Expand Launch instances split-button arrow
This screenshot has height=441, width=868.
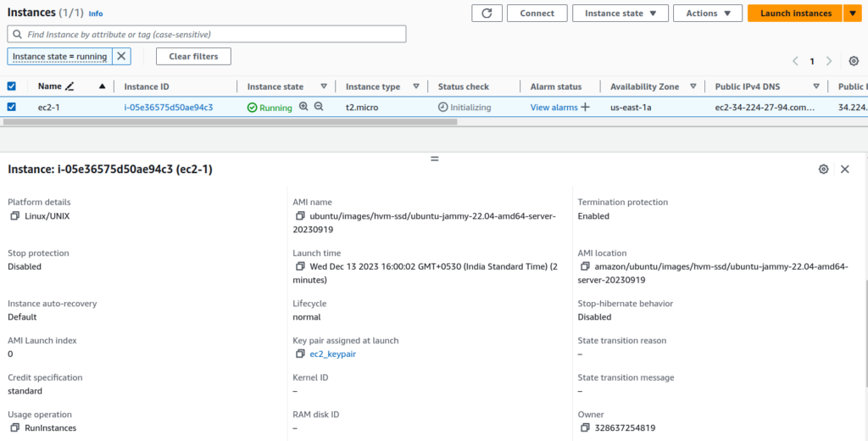[852, 14]
